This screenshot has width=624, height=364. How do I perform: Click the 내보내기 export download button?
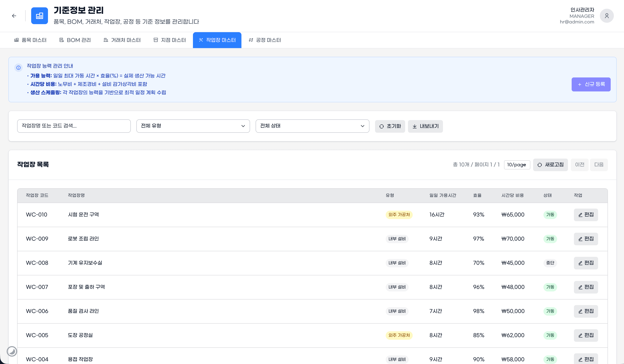coord(425,126)
